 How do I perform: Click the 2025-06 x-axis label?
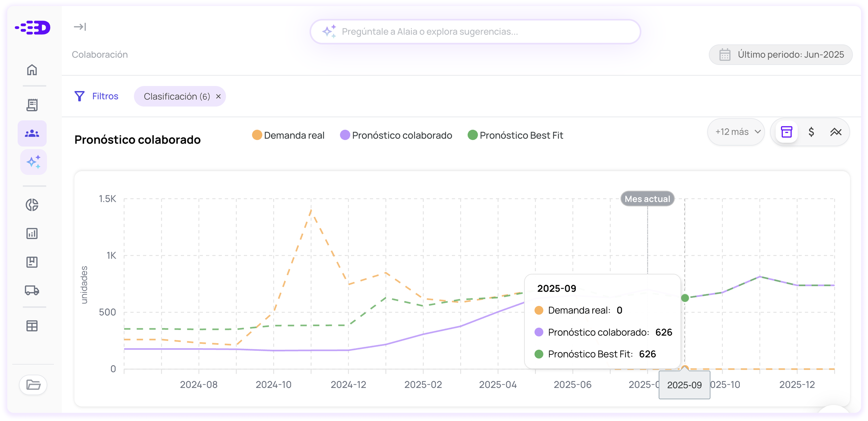pos(573,384)
